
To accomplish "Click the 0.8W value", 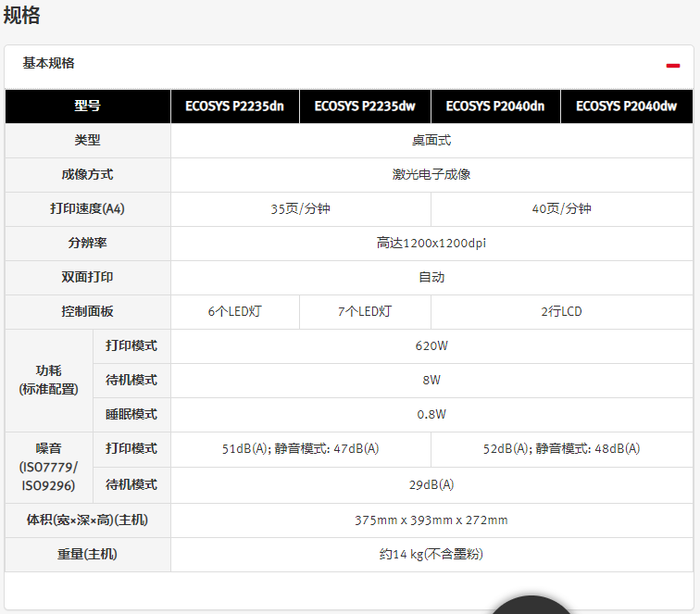I will [431, 415].
